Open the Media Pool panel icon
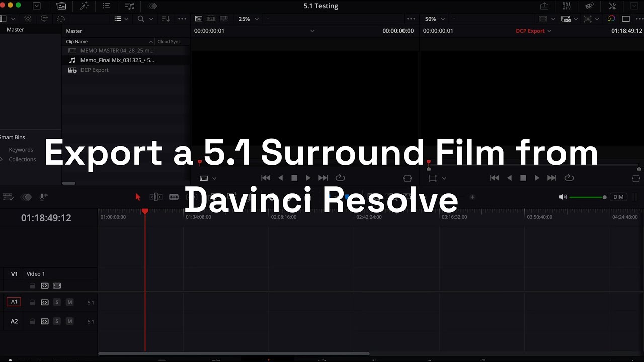 tap(61, 6)
